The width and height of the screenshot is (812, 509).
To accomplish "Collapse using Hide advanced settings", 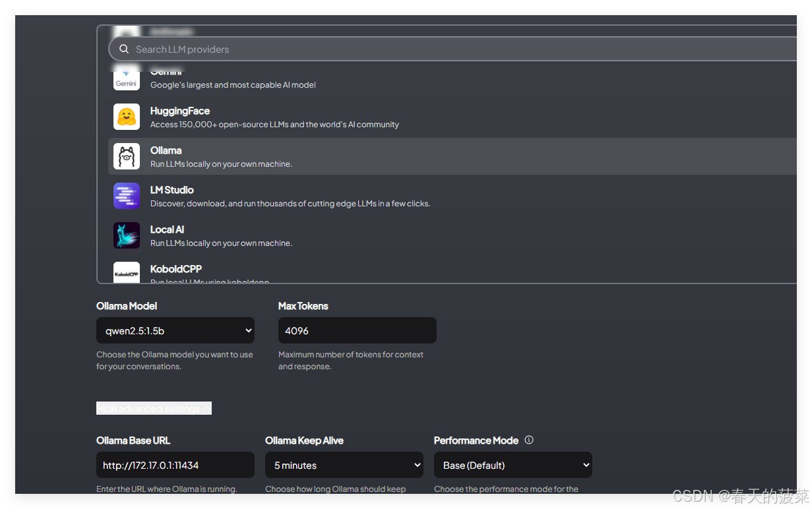I will point(154,409).
